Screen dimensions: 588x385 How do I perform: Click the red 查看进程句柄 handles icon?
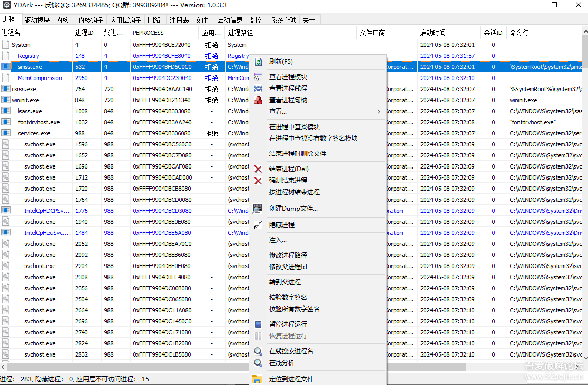click(x=258, y=100)
